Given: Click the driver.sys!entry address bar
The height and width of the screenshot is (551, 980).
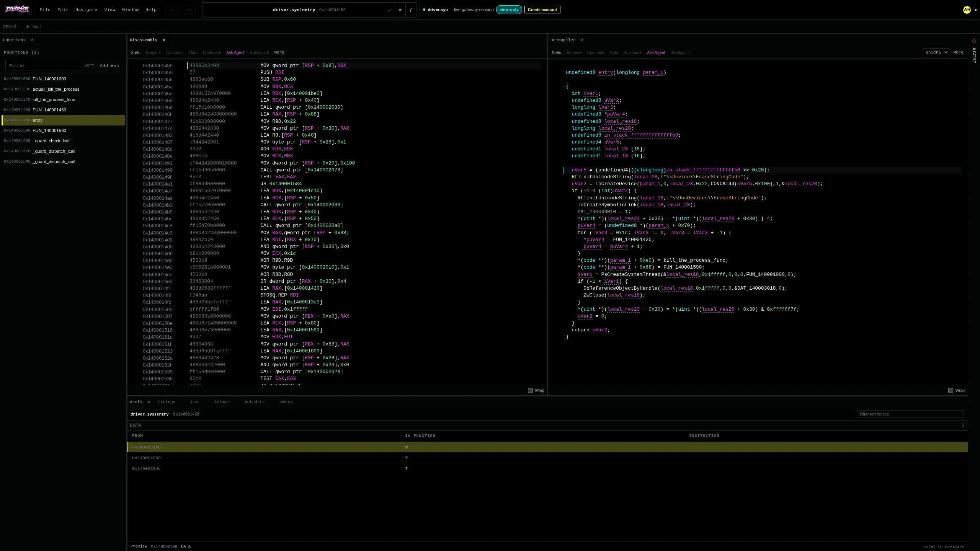Looking at the screenshot, I should point(293,10).
